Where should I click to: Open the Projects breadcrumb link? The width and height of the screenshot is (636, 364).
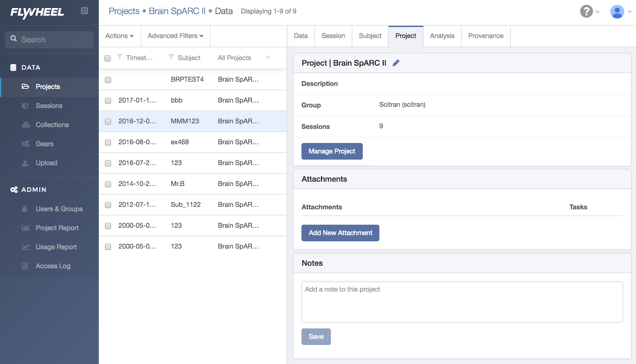click(124, 11)
